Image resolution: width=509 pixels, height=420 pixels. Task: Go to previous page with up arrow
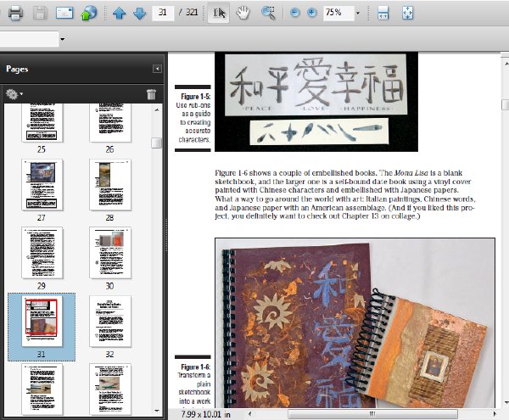(119, 14)
